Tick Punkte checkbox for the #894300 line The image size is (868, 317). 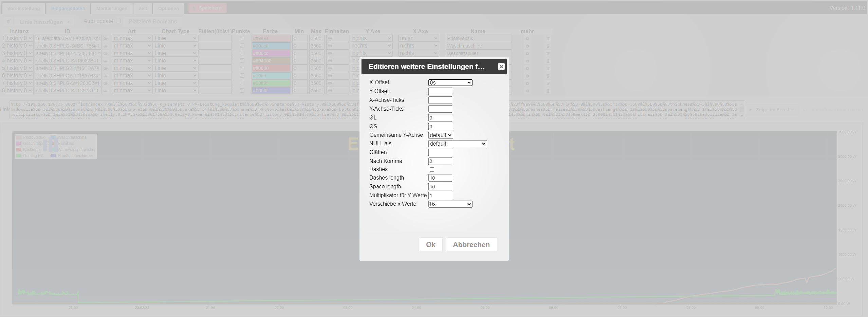(x=242, y=61)
